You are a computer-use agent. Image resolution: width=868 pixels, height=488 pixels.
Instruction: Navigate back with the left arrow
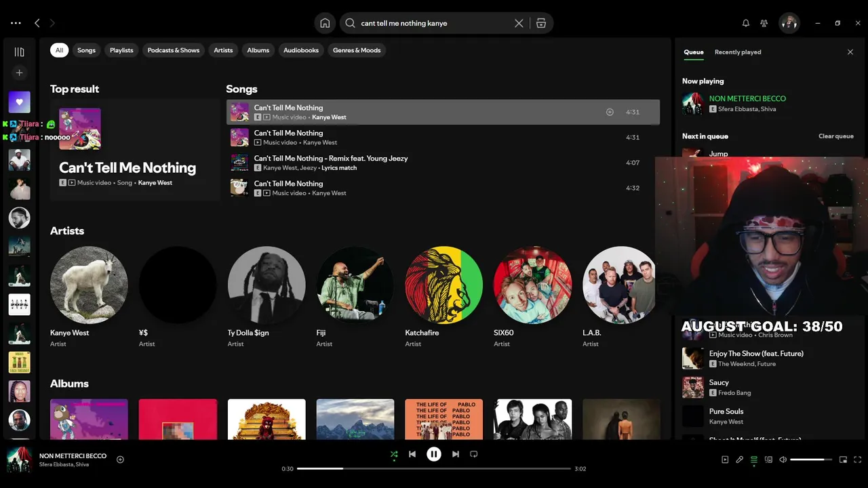click(x=37, y=23)
